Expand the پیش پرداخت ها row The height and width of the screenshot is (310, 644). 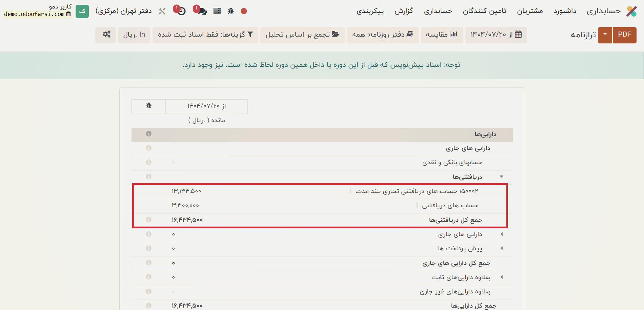(501, 249)
